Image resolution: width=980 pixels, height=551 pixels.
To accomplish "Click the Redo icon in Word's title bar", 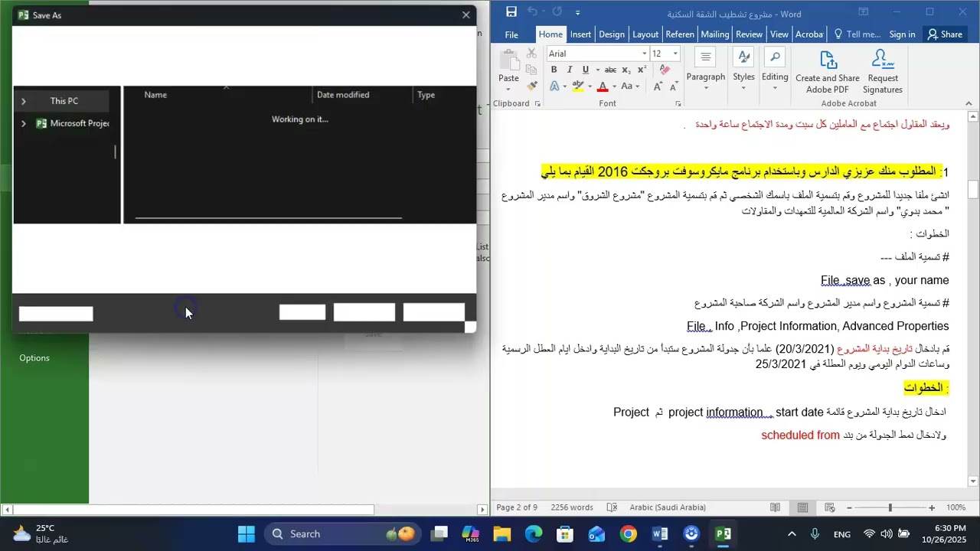I will pyautogui.click(x=557, y=12).
